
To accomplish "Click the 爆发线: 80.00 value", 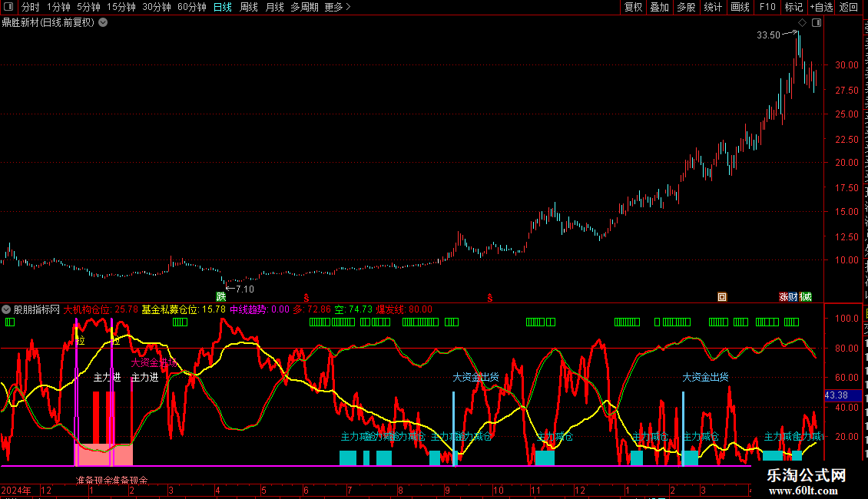I will tap(404, 309).
